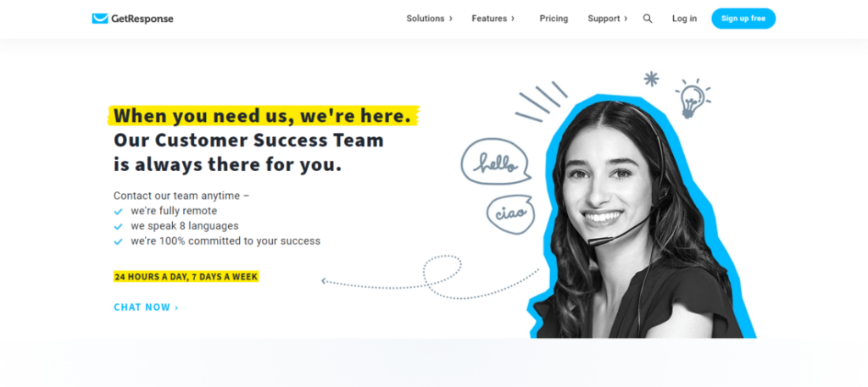Click the GetResponse envelope logo icon
The height and width of the screenshot is (387, 868).
point(100,19)
